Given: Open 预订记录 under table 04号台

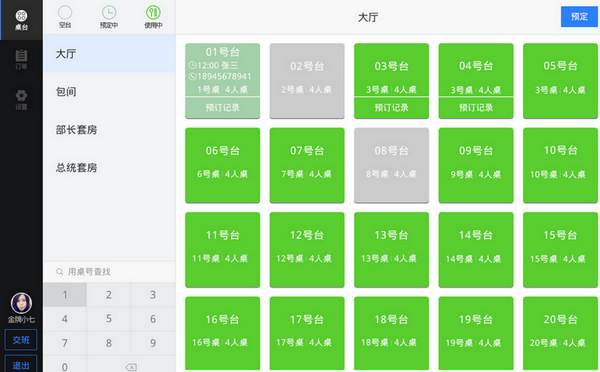Looking at the screenshot, I should [476, 108].
